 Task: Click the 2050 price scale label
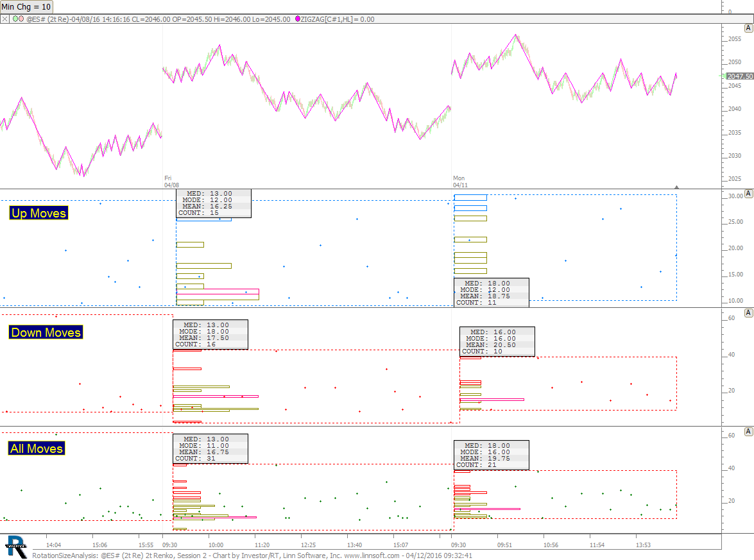[734, 62]
